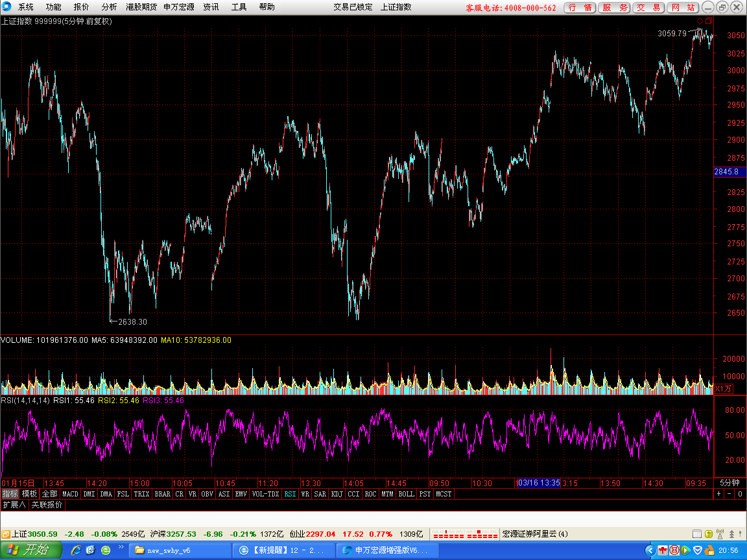Screen dimensions: 747x560
Task: Click the orange icon left of 上证 in the status bar
Action: tap(6, 534)
